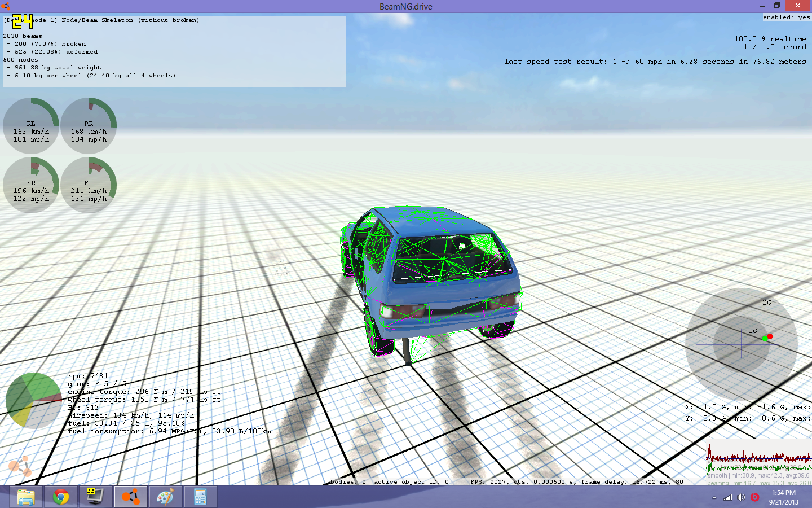This screenshot has height=508, width=812.
Task: Click the 'engine torque: 296 N m' line
Action: click(144, 392)
